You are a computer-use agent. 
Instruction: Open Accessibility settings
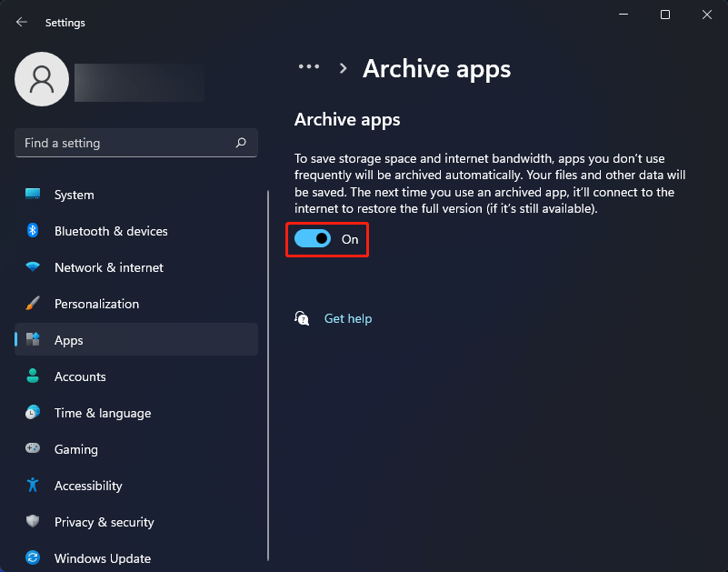(136, 485)
